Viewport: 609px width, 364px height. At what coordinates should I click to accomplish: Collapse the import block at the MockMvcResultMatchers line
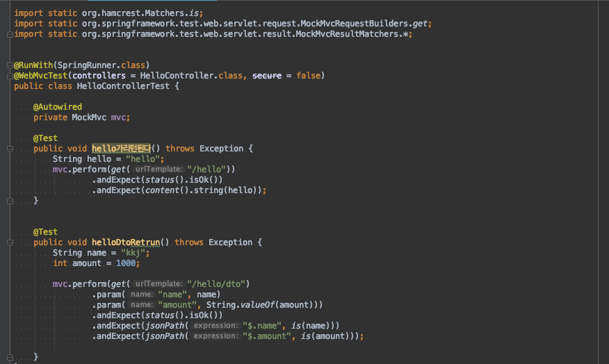(x=10, y=35)
